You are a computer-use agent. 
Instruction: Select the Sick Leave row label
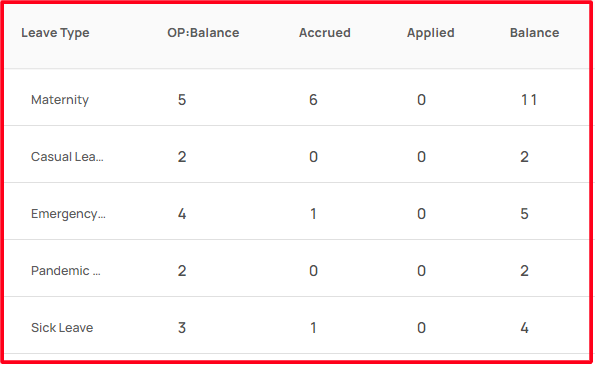tap(62, 327)
